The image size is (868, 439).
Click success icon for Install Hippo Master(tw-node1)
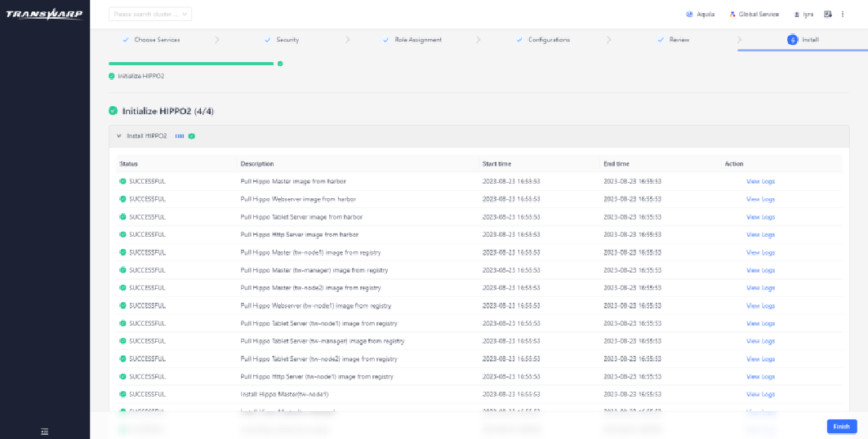pyautogui.click(x=122, y=394)
